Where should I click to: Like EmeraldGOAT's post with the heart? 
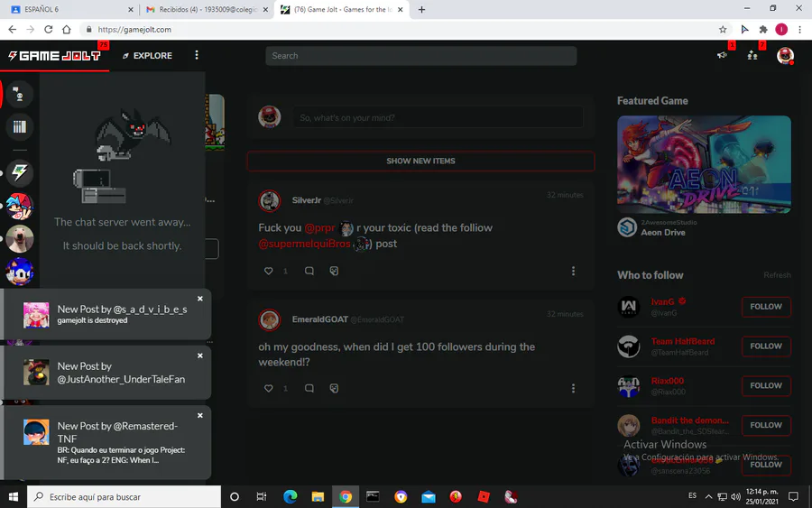pos(268,388)
